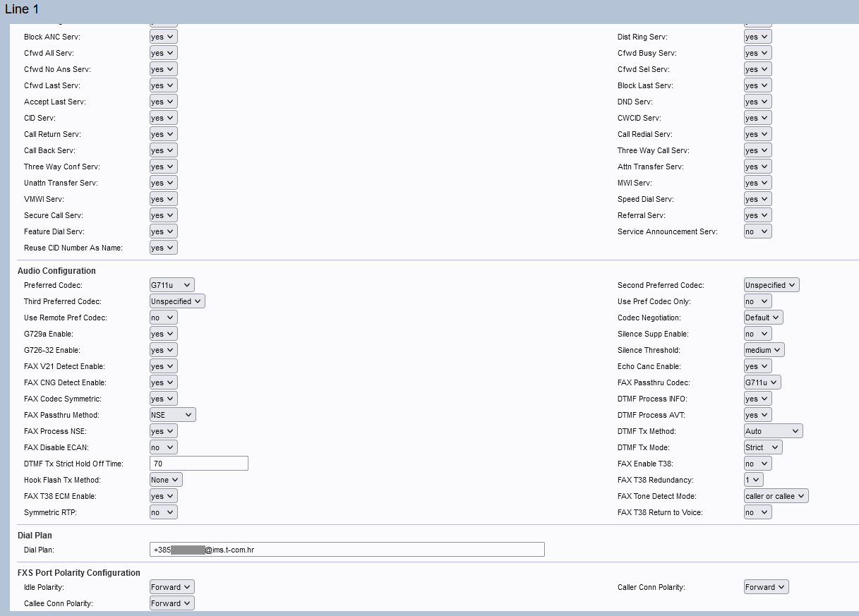Set the FAX T38 Redundancy dropdown
The width and height of the screenshot is (859, 616).
point(753,480)
